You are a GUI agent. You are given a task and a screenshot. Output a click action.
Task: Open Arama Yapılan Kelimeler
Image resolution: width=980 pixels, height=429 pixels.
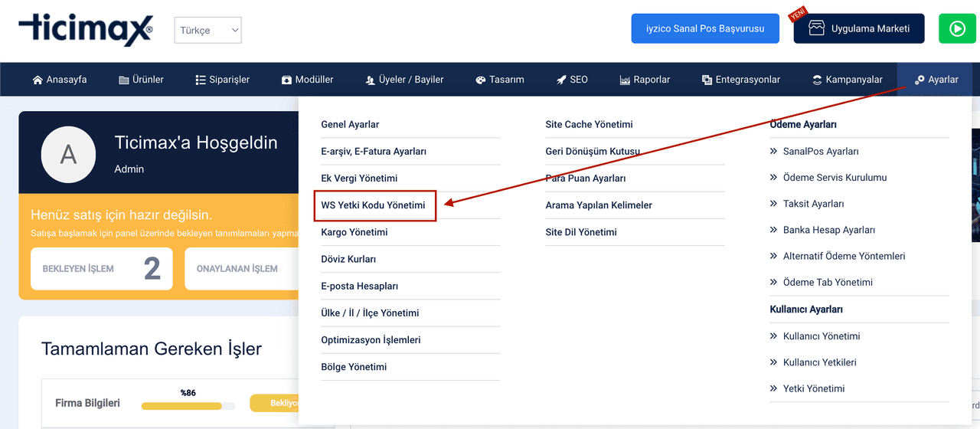tap(599, 205)
